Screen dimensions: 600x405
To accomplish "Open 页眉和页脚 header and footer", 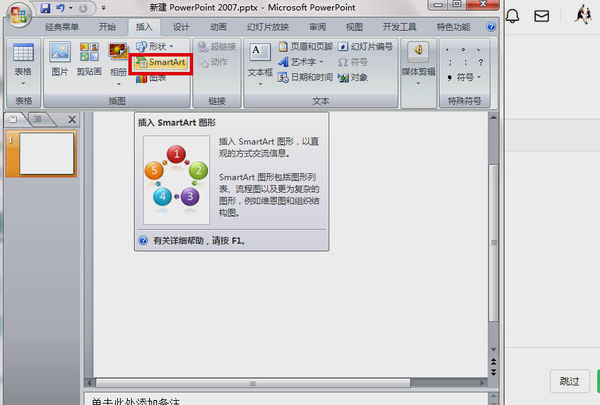I will [306, 46].
